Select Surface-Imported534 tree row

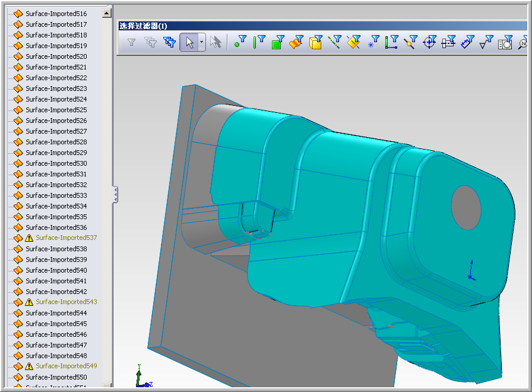(56, 206)
